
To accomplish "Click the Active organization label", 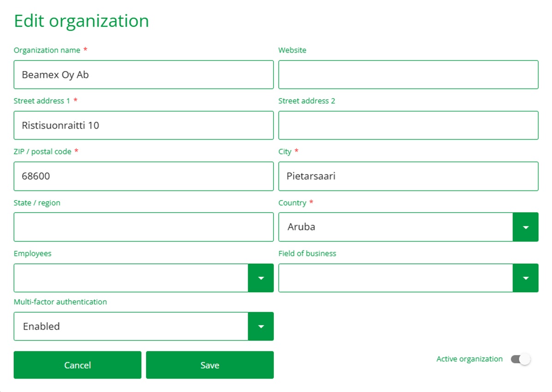I will click(x=469, y=359).
